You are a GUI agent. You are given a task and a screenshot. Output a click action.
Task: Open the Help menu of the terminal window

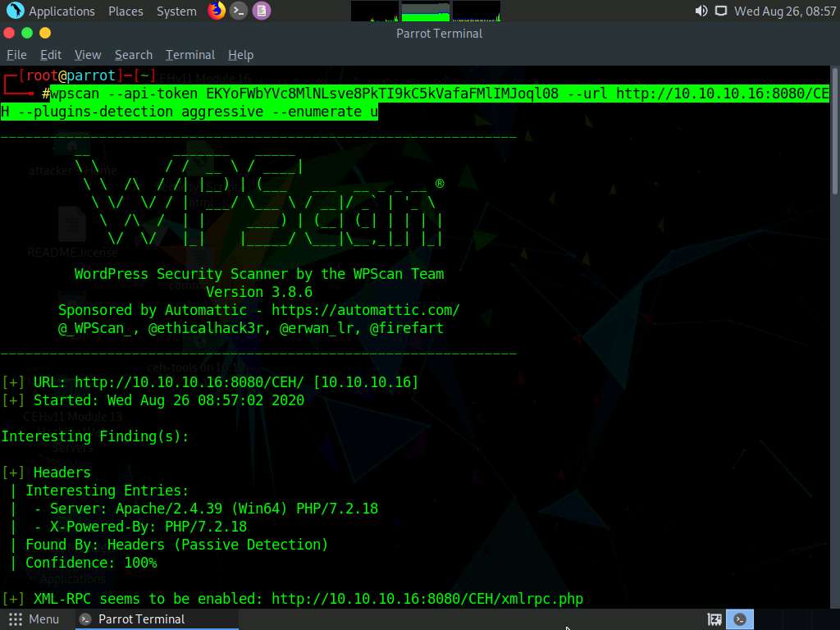240,54
